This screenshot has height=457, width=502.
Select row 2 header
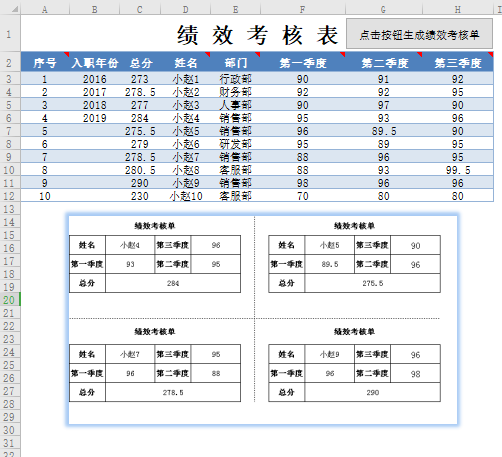[x=9, y=63]
